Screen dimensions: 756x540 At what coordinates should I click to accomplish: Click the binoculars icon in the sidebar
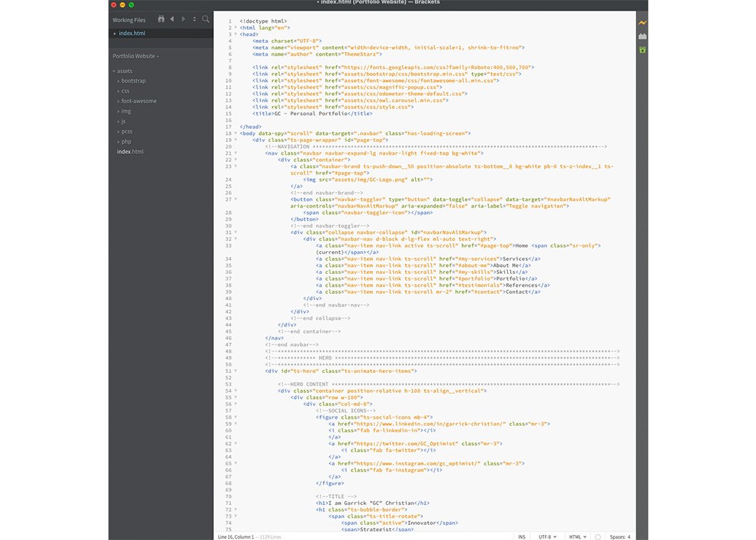tap(161, 19)
